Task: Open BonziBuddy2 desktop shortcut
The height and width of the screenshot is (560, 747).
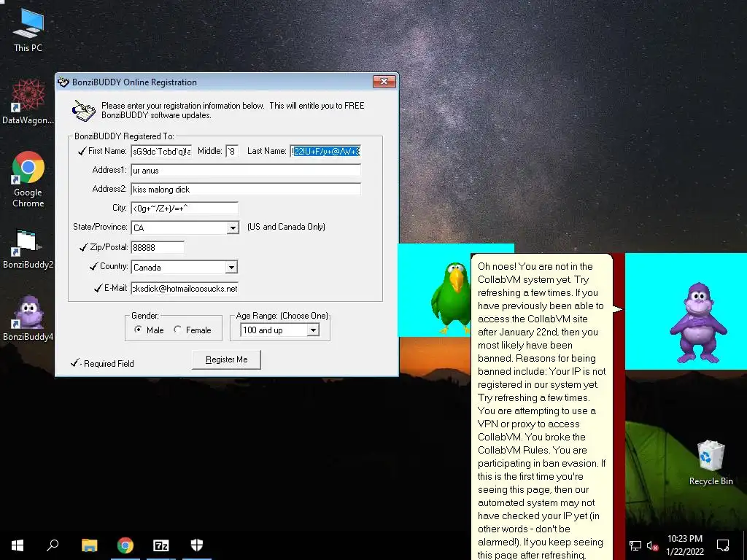Action: click(28, 249)
